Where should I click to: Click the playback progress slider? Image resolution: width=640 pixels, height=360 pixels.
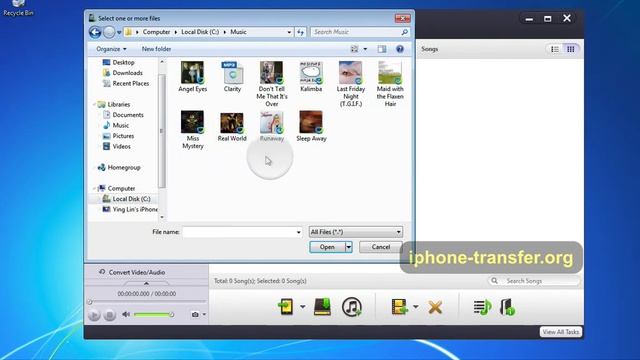click(147, 302)
